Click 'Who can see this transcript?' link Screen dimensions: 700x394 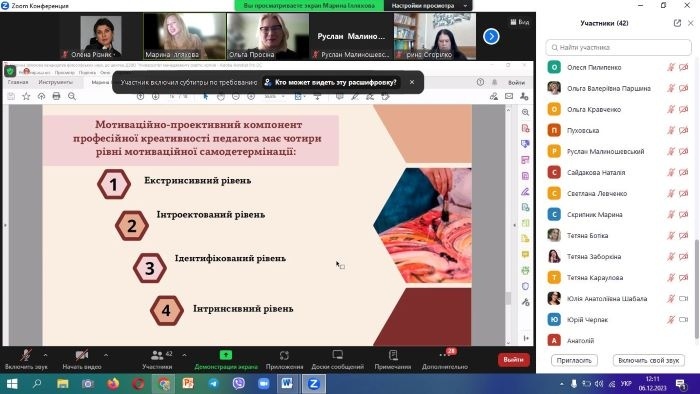click(x=330, y=83)
